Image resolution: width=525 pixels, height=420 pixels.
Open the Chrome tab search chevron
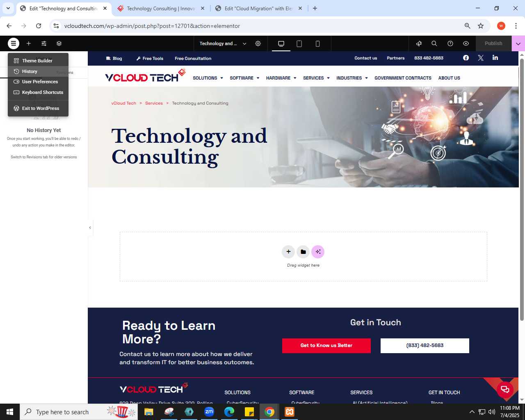tap(8, 8)
